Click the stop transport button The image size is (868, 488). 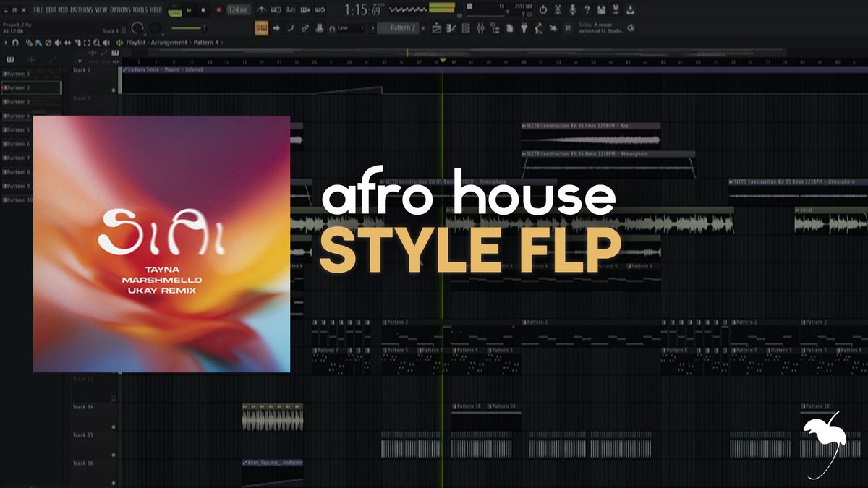203,10
